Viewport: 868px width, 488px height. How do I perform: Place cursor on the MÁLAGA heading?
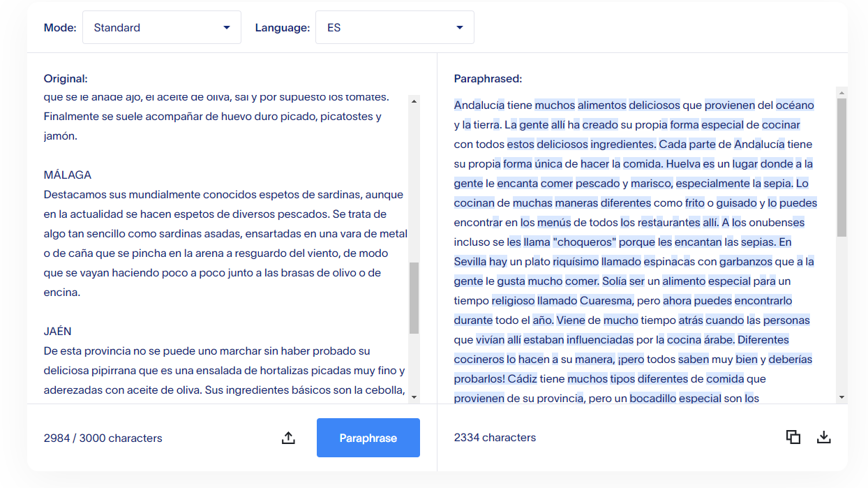pos(68,175)
